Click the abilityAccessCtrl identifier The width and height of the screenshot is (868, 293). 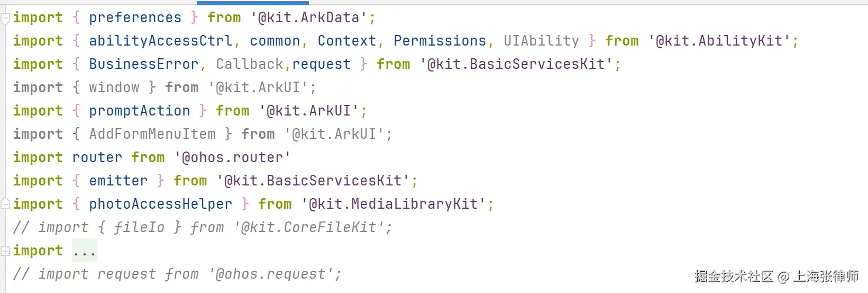click(160, 41)
